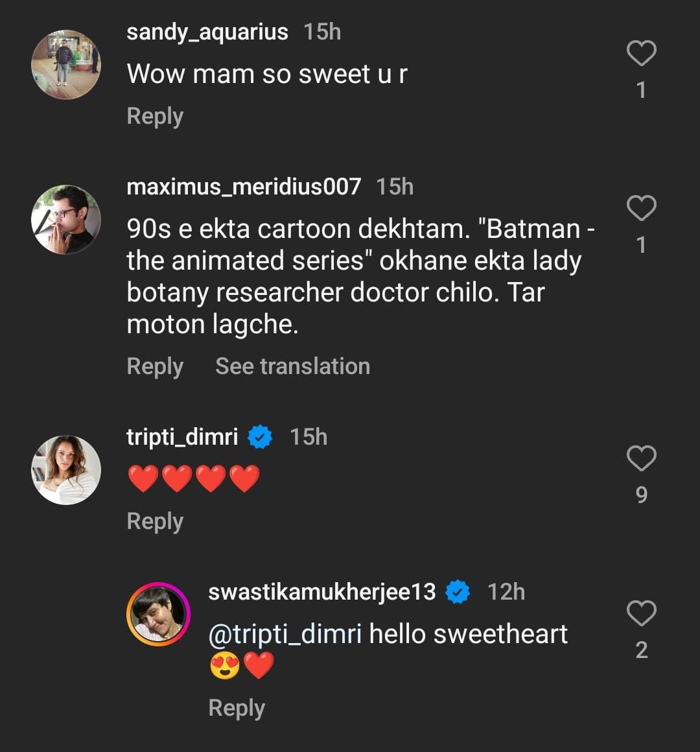
Task: Reply to swastikamukherjee13's comment
Action: tap(237, 708)
